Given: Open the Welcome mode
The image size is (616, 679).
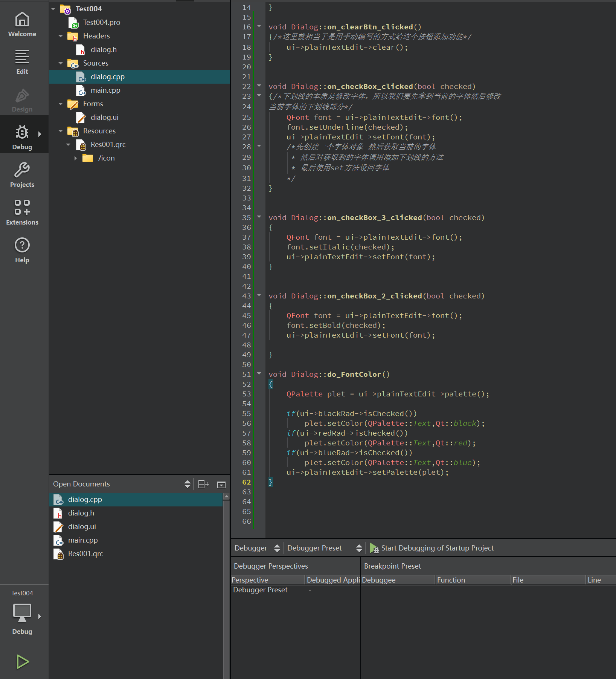Looking at the screenshot, I should point(22,24).
